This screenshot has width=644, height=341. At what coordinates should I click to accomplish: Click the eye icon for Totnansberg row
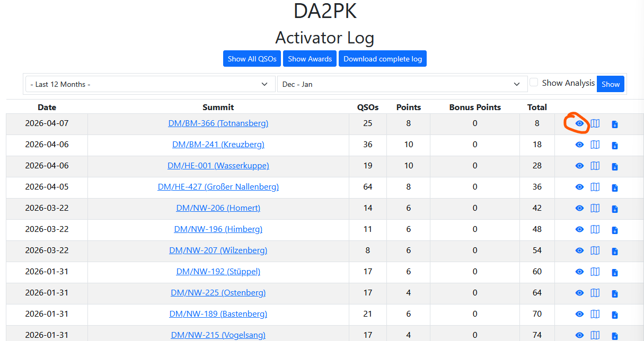coord(579,123)
